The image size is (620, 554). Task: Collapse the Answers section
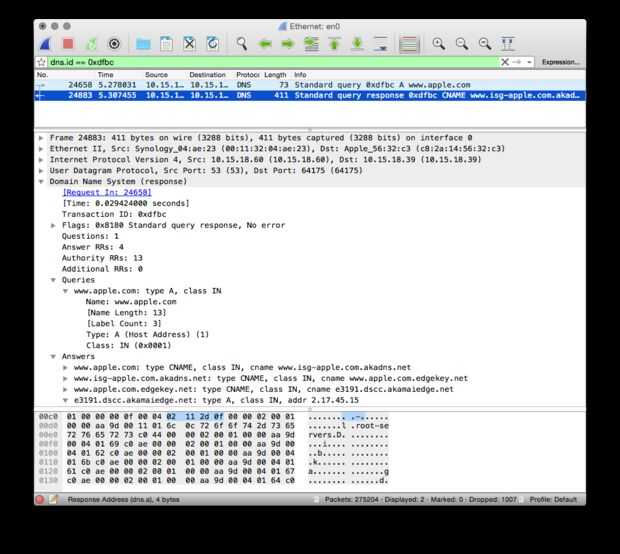tap(53, 357)
